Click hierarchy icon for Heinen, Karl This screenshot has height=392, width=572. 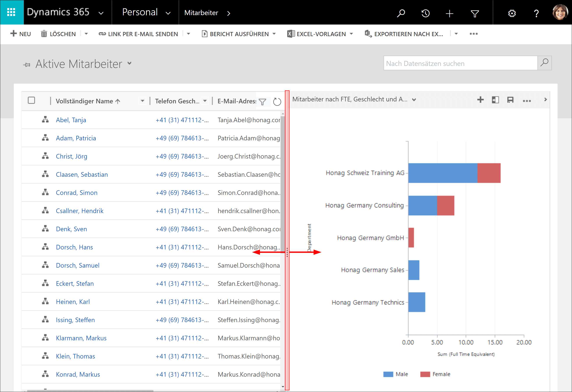click(x=45, y=301)
